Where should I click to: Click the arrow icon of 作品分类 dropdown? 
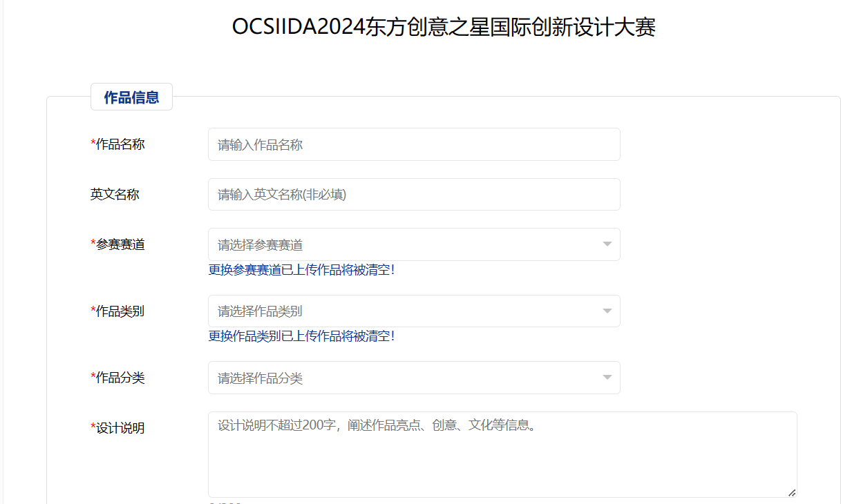point(607,378)
